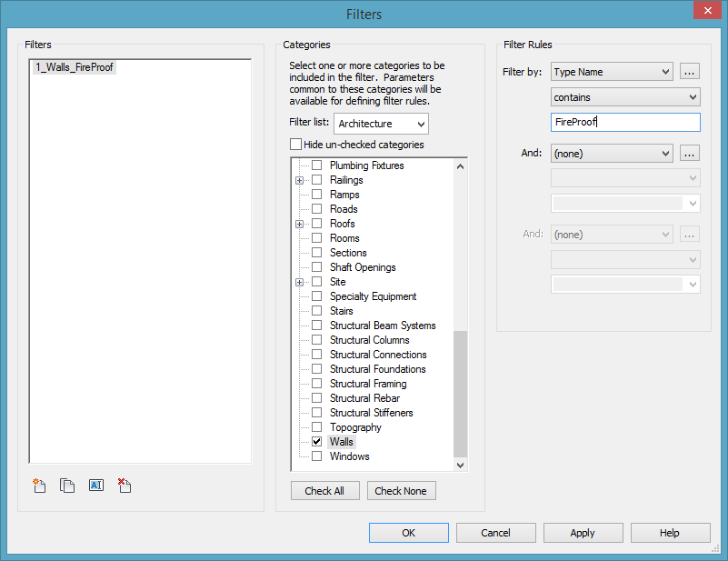Viewport: 728px width, 561px height.
Task: Select the 1_Walls_FireProof filter
Action: pos(75,67)
